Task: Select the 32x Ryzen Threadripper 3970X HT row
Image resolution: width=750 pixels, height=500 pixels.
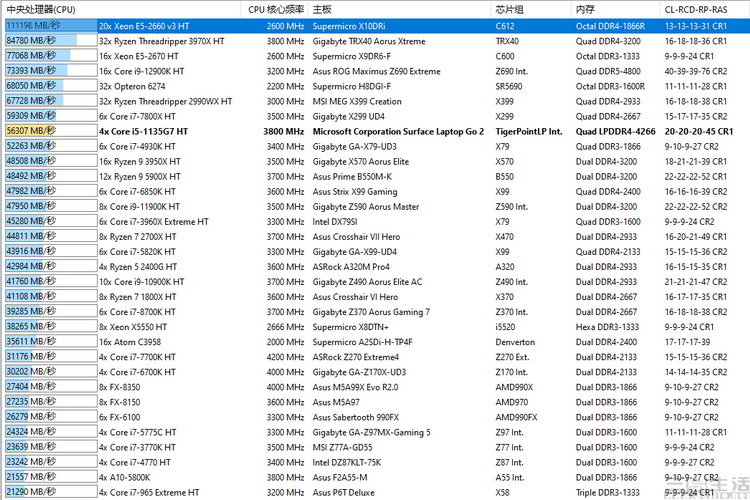Action: point(377,41)
